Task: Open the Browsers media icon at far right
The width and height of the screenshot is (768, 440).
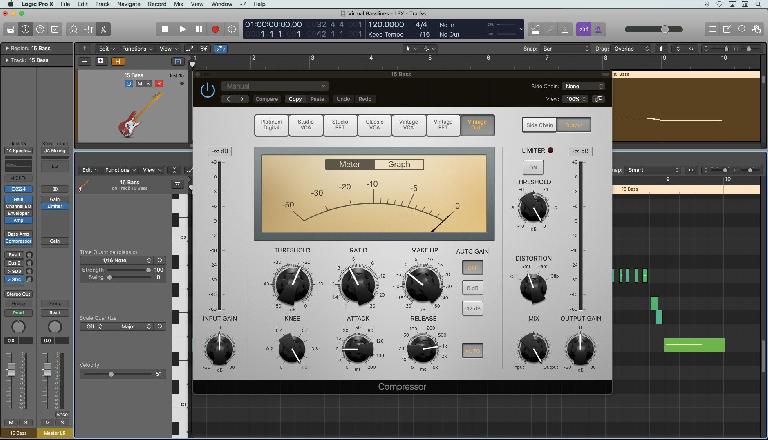Action: tap(757, 29)
